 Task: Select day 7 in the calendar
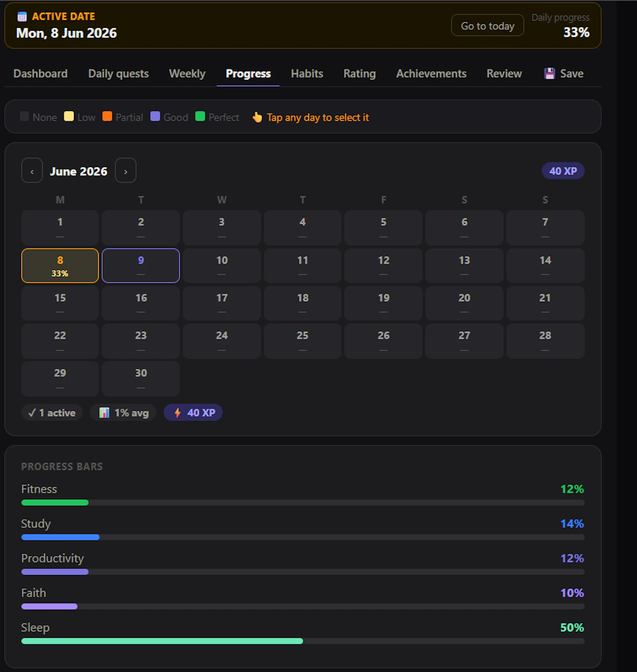click(x=545, y=228)
